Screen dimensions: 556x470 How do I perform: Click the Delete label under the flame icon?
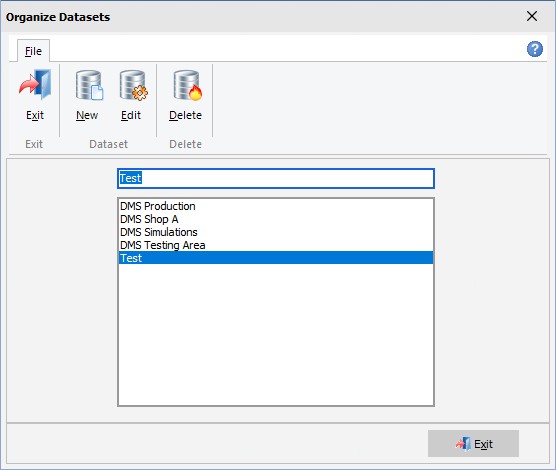click(x=185, y=115)
